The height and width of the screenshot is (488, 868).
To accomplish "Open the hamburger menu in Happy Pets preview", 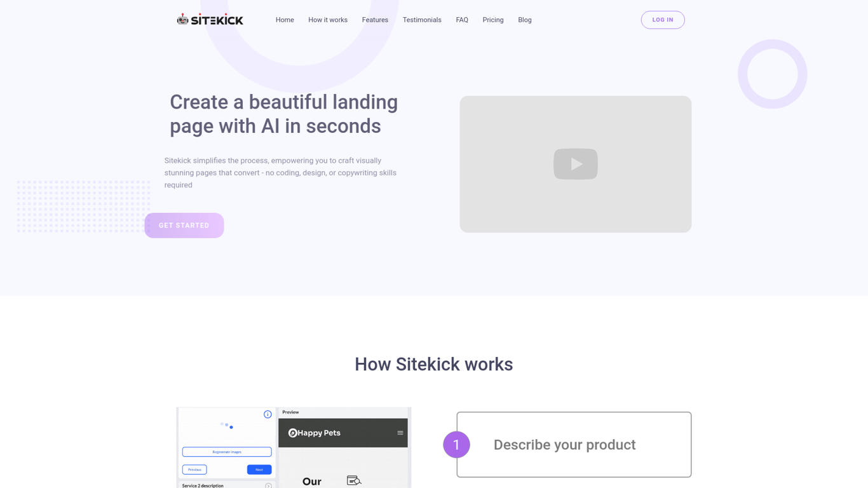I will 400,433.
